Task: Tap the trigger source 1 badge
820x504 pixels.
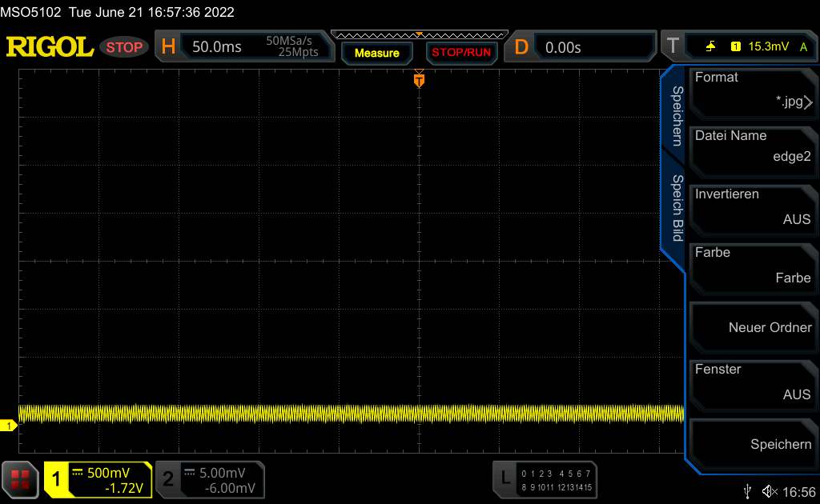Action: pyautogui.click(x=735, y=46)
